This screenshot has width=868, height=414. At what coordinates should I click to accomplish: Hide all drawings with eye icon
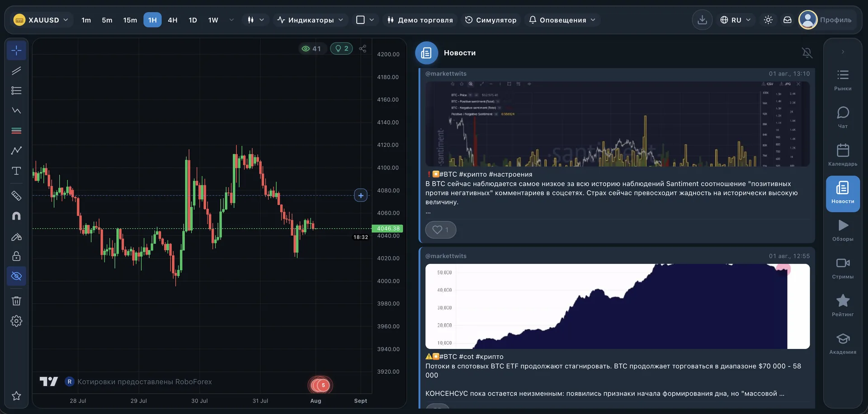[x=16, y=276]
